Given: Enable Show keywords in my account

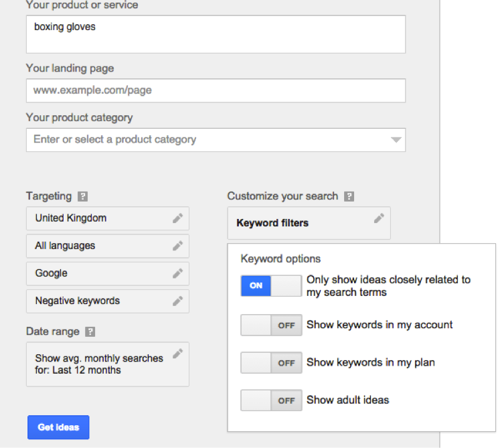Looking at the screenshot, I should [271, 325].
